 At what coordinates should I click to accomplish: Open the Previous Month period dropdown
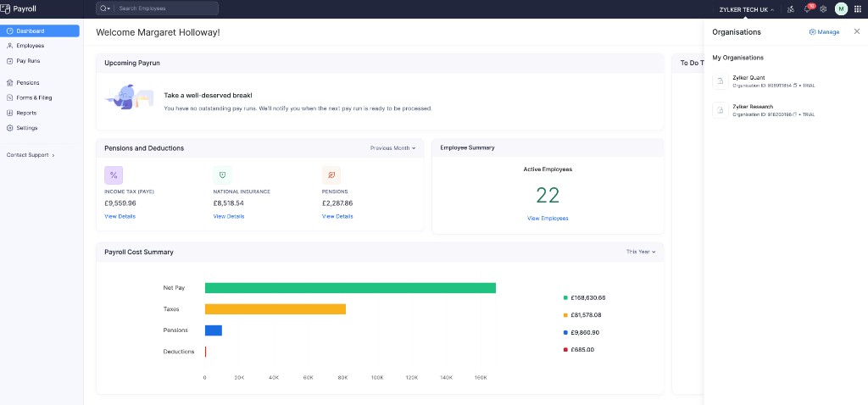(x=392, y=148)
